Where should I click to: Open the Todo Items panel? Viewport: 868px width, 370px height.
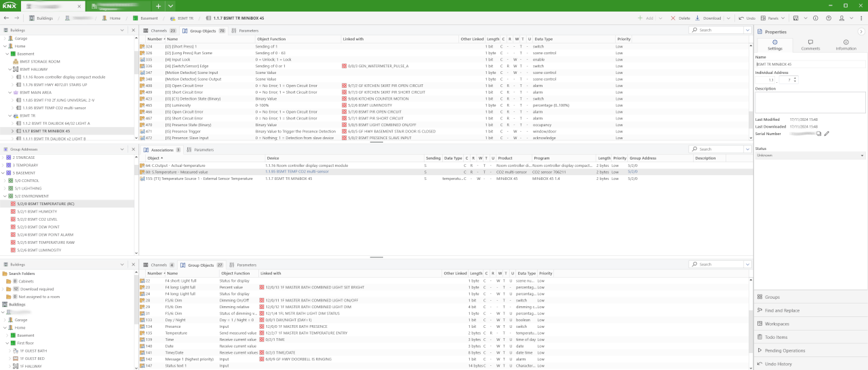tap(776, 337)
